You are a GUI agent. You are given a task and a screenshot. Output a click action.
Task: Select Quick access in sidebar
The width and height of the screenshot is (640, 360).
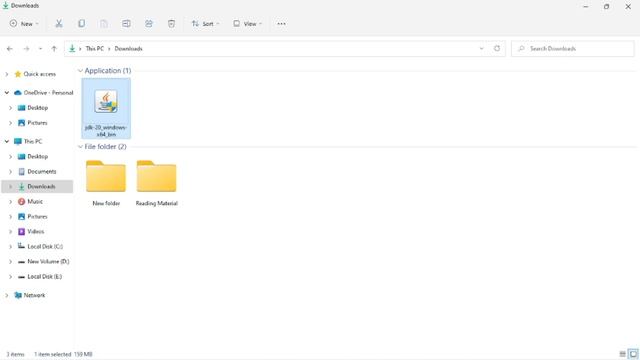tap(39, 74)
